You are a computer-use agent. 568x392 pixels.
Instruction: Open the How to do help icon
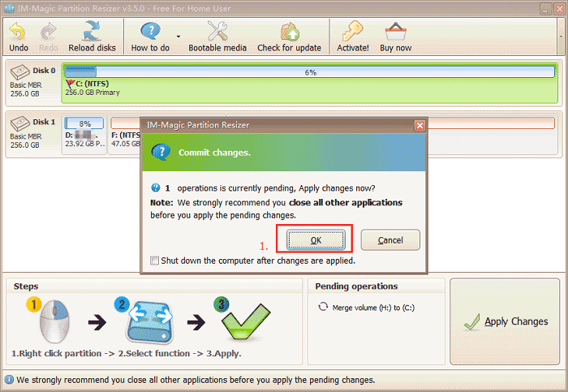(150, 31)
